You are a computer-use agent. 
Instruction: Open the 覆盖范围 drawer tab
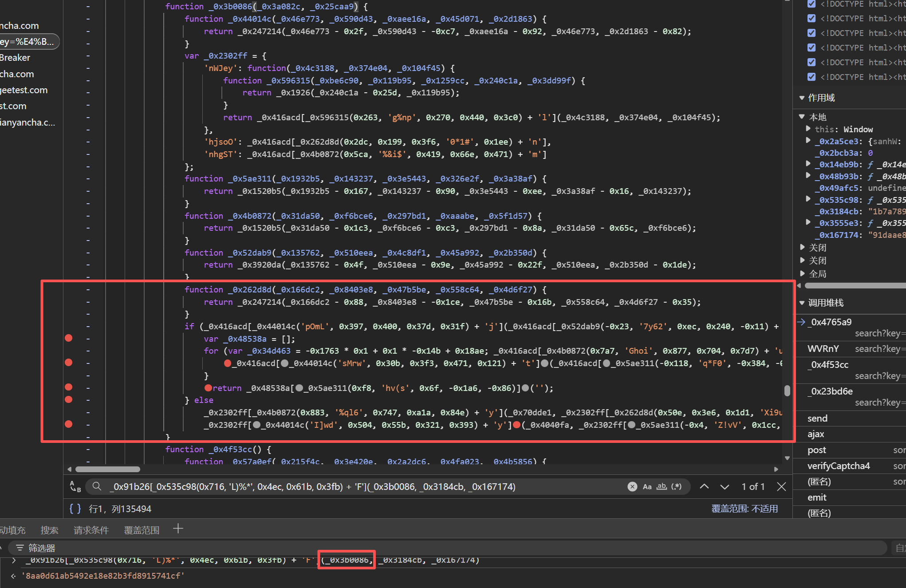[x=142, y=530]
